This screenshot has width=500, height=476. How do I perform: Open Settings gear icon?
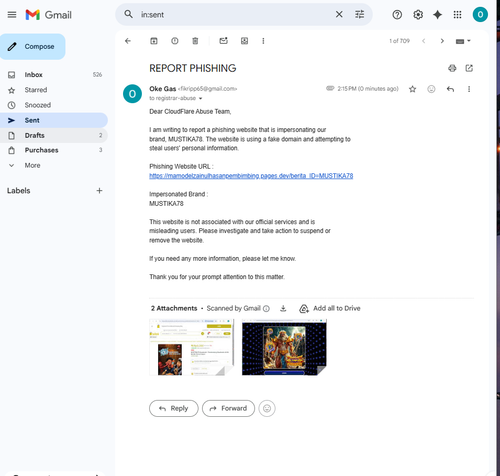pyautogui.click(x=418, y=15)
